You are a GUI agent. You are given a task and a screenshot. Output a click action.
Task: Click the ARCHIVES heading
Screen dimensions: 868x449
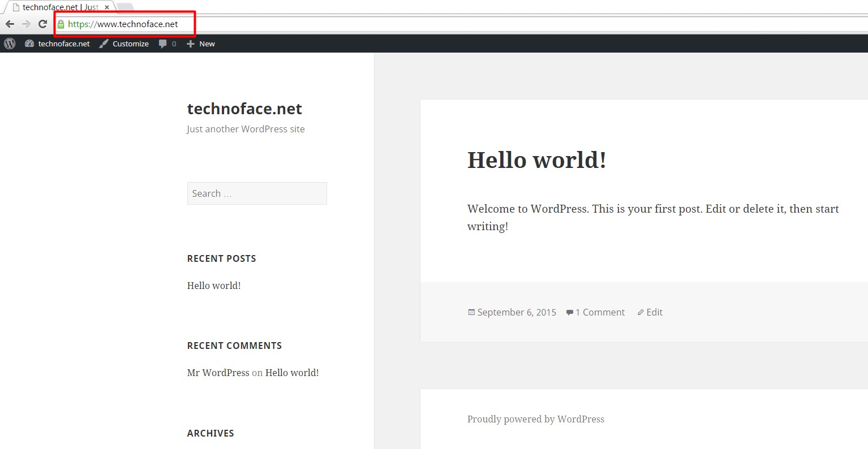(210, 433)
